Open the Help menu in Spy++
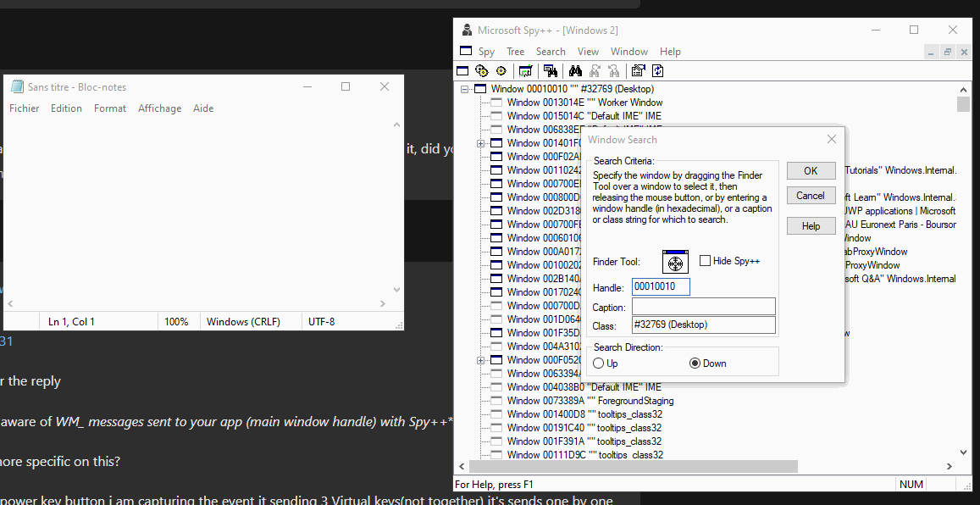Viewport: 980px width, 505px height. coord(670,51)
